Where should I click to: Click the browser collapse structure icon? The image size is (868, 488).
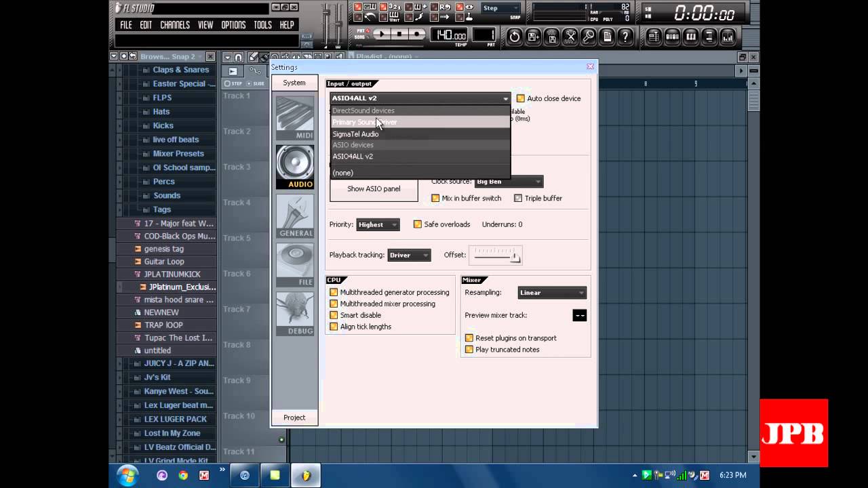123,56
